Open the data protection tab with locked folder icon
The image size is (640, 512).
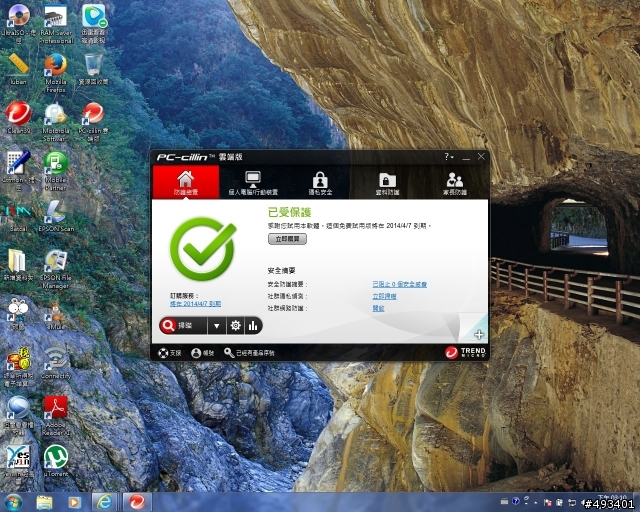point(387,183)
